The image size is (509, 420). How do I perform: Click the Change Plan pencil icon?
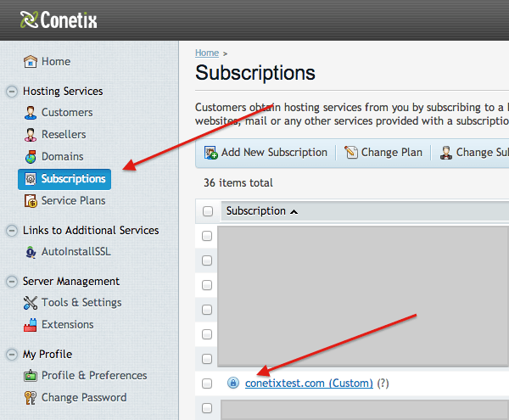coord(351,152)
